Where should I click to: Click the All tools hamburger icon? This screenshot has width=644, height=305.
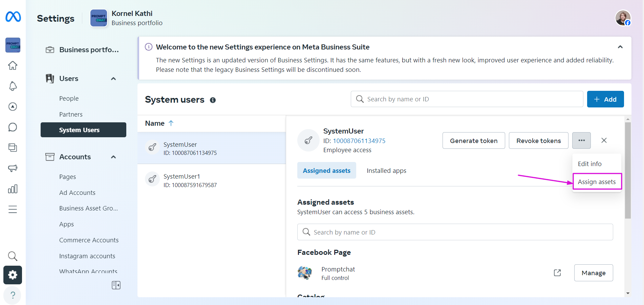[13, 209]
